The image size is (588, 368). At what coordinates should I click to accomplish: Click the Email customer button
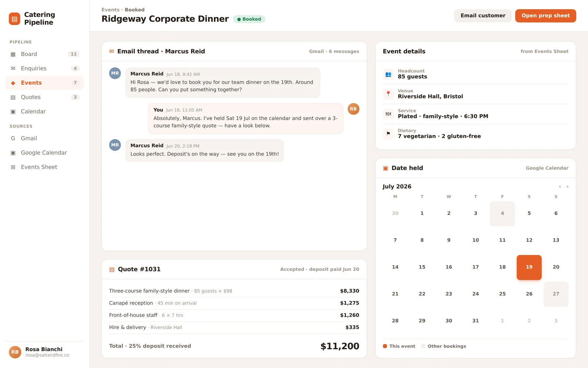click(x=483, y=16)
